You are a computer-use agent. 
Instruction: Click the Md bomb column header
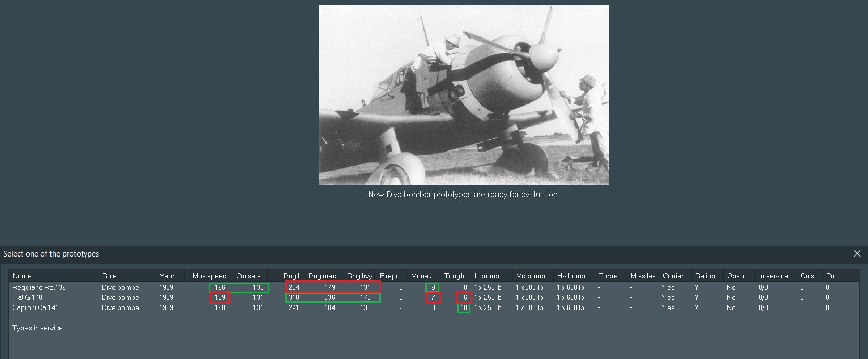click(x=533, y=276)
